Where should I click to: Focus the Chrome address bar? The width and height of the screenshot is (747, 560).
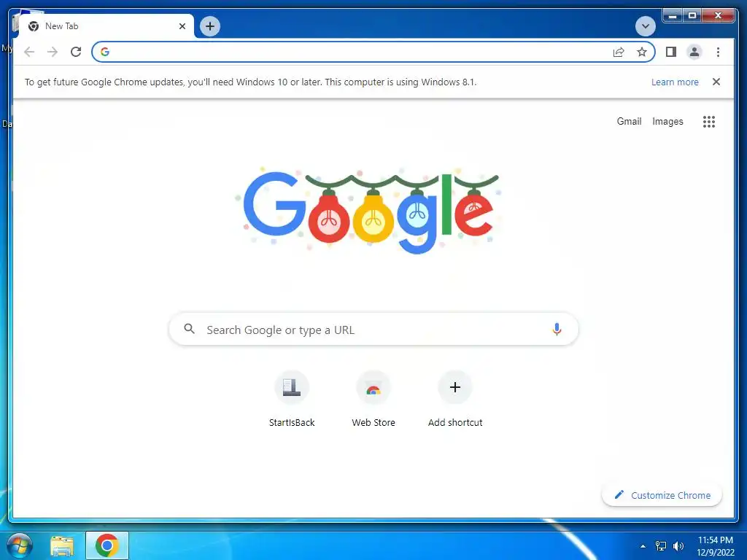tap(373, 52)
